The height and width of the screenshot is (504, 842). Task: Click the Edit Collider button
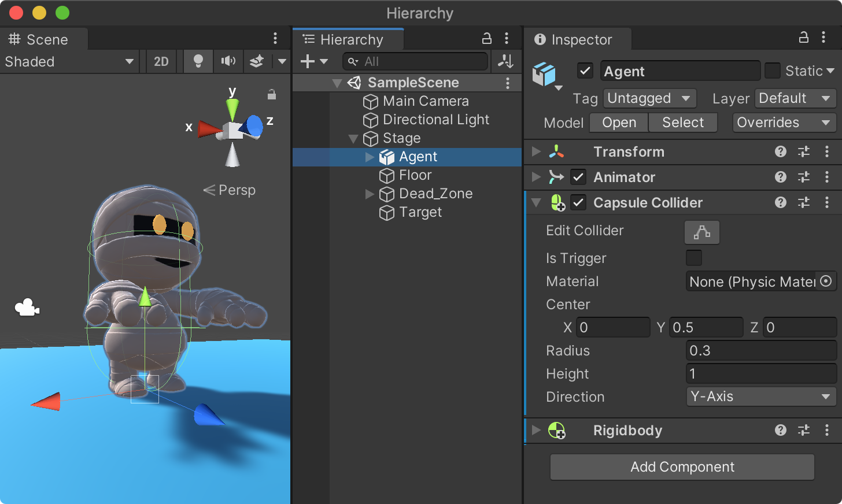click(702, 232)
